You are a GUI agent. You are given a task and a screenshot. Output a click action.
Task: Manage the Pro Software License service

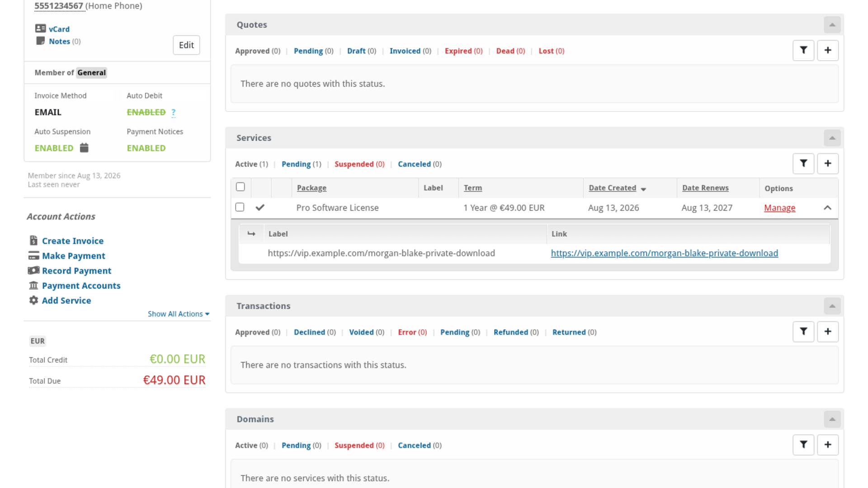[779, 208]
